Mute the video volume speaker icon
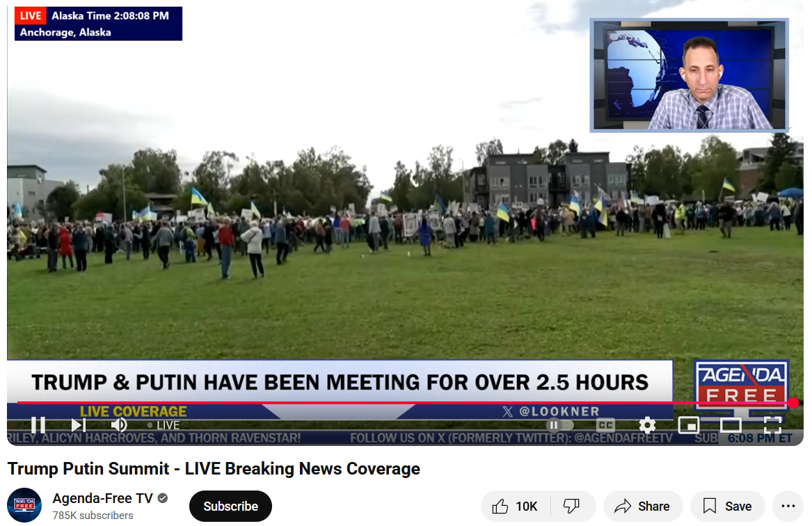 (x=119, y=425)
